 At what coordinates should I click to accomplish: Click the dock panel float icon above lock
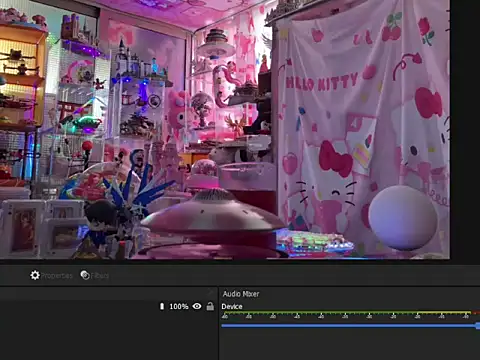coord(210,293)
